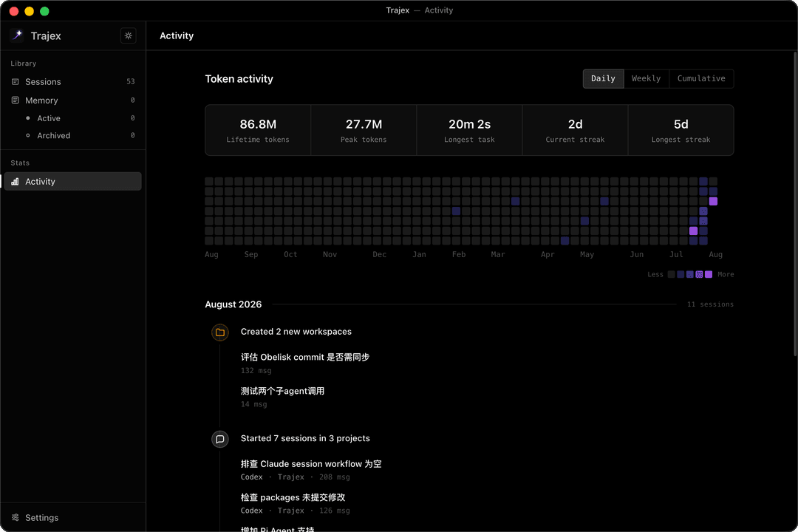Viewport: 798px width, 532px height.
Task: Click the Trajex wand logo icon
Action: 17,35
